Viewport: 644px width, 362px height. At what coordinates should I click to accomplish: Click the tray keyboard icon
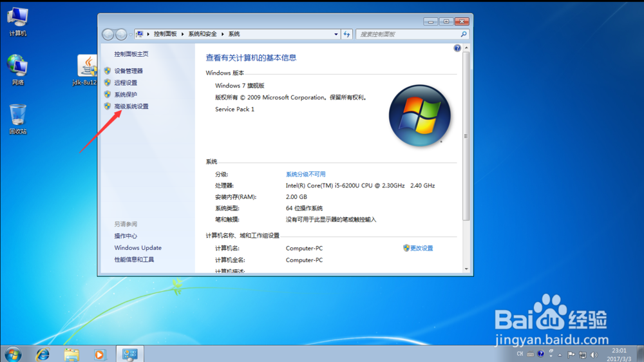click(x=531, y=354)
